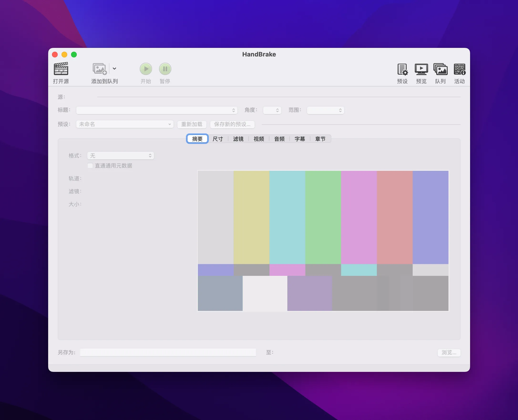Screen dimensions: 518x420
Task: Show the 队列 queue icon
Action: click(440, 70)
